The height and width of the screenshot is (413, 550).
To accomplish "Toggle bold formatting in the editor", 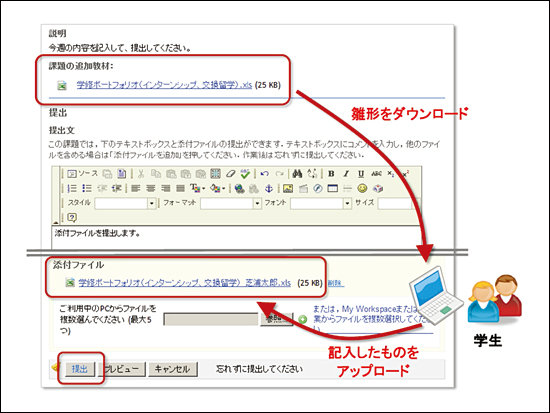I will [x=331, y=173].
